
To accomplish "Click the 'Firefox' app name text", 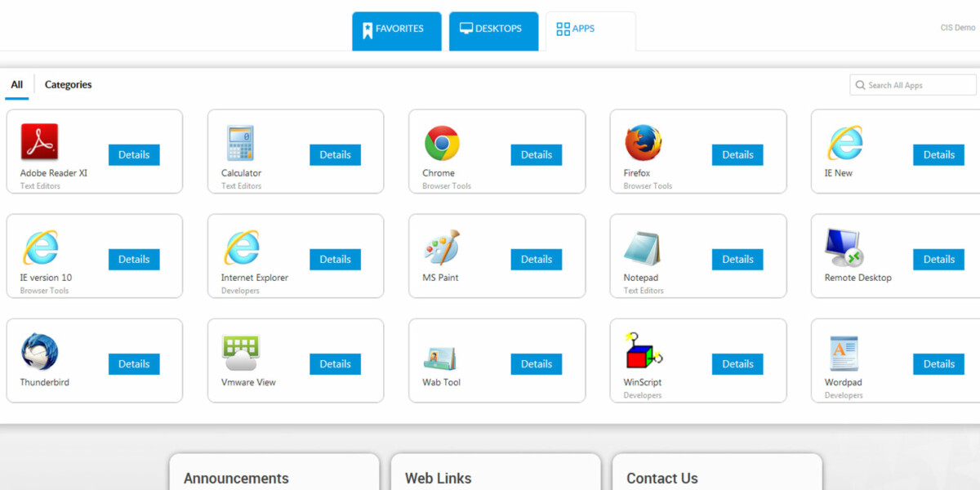I will point(637,173).
